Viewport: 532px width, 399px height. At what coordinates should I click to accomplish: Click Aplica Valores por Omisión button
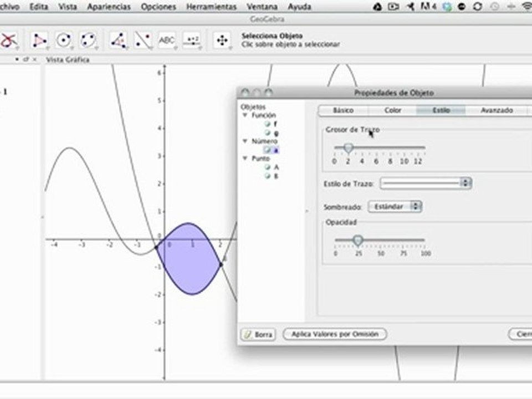coord(335,334)
